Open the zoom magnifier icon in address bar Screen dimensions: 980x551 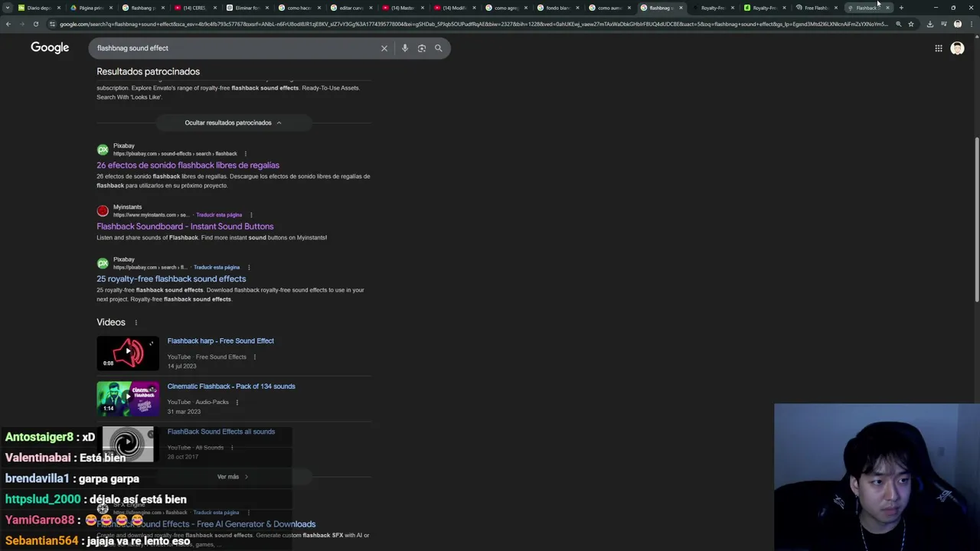coord(899,24)
